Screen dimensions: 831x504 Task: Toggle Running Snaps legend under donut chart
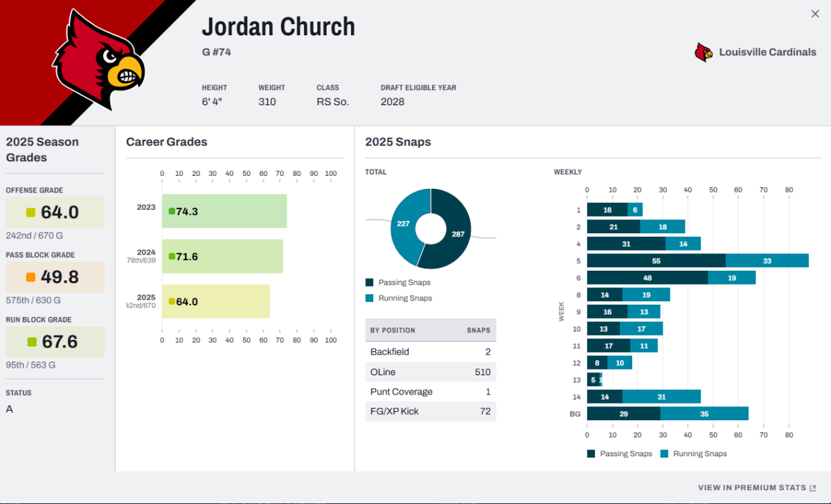[398, 298]
